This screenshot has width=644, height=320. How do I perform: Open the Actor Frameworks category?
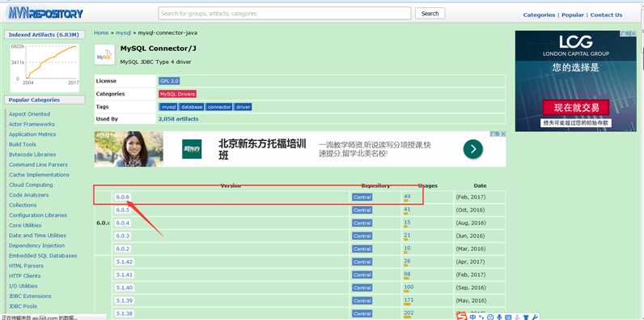pos(32,124)
